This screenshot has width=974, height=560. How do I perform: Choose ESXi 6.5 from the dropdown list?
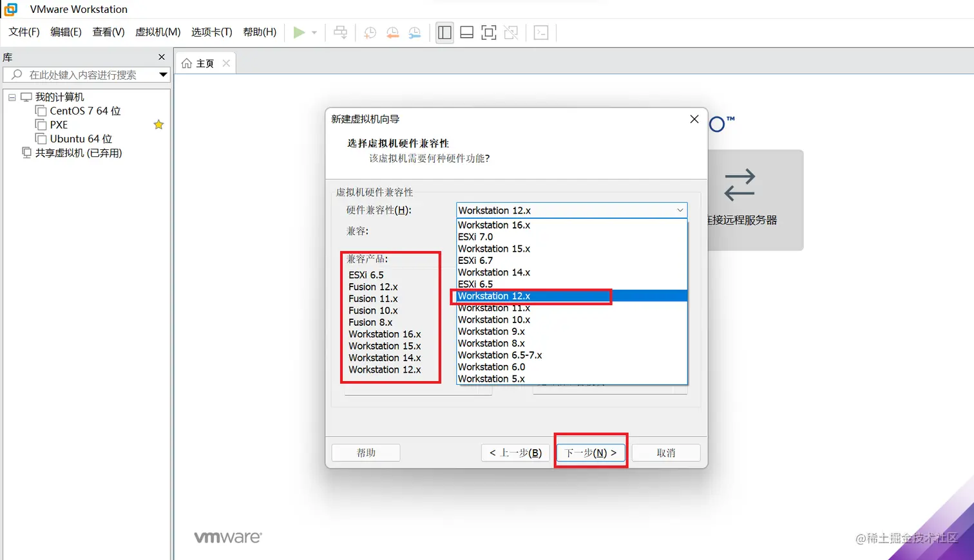572,284
